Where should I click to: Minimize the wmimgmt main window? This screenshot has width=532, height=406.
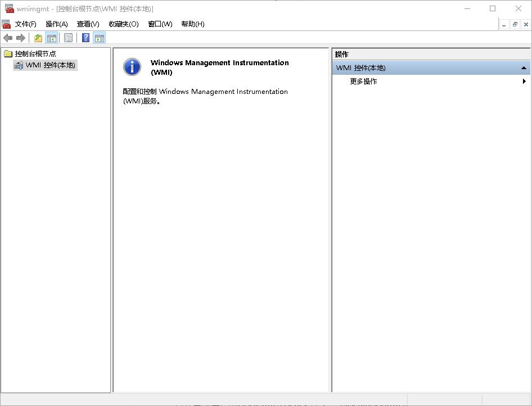point(467,8)
